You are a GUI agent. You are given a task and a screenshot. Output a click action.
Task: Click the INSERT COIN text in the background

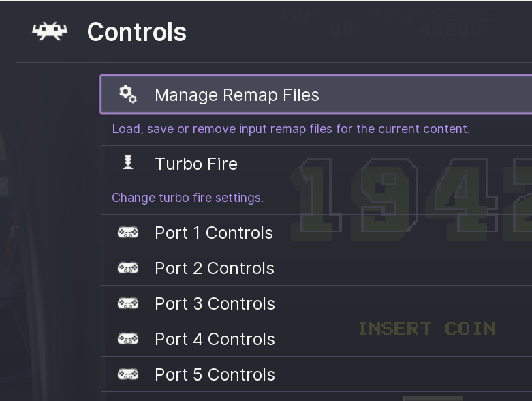(x=427, y=329)
